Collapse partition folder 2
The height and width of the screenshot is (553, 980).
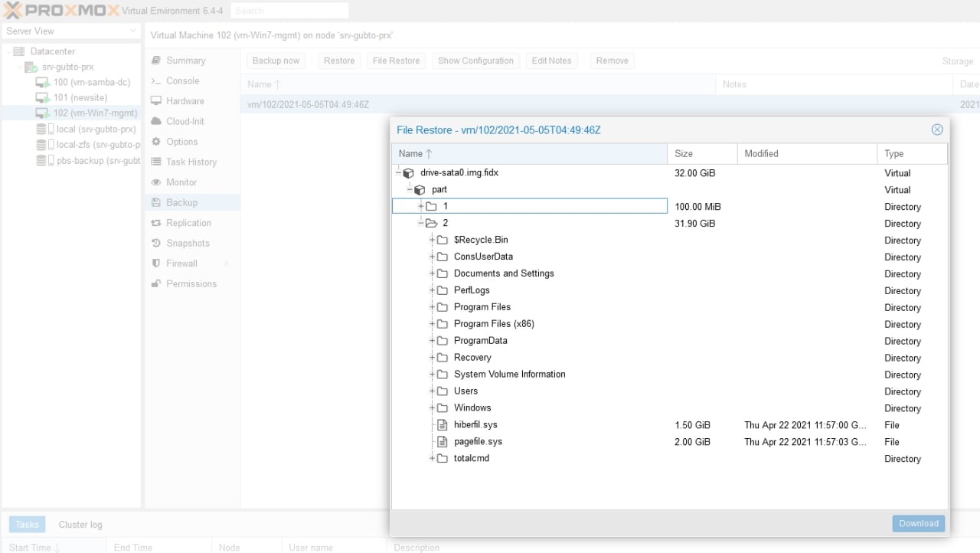[x=421, y=223]
